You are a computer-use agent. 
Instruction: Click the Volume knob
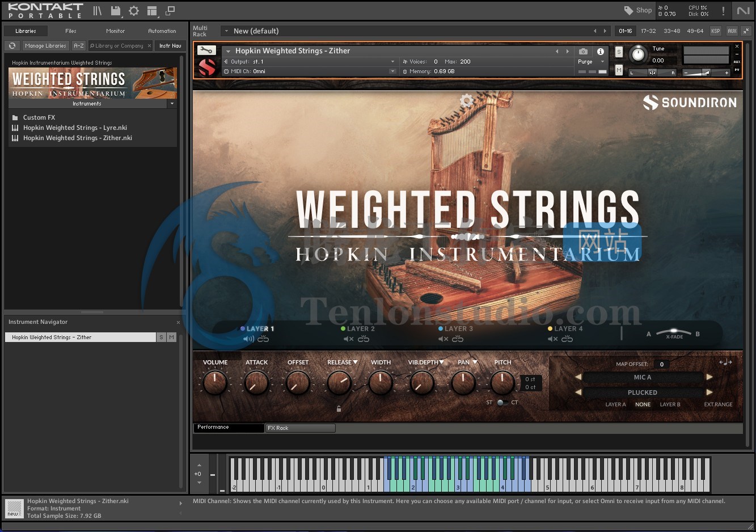pos(215,383)
